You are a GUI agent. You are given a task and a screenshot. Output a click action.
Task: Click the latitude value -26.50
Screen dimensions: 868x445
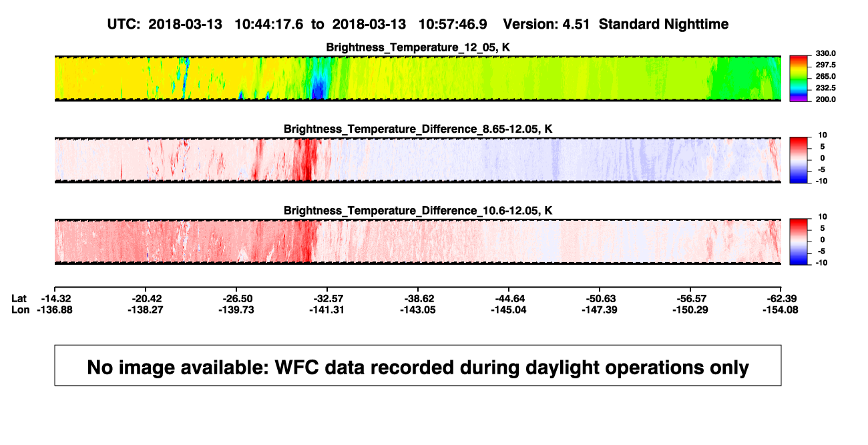coord(238,298)
